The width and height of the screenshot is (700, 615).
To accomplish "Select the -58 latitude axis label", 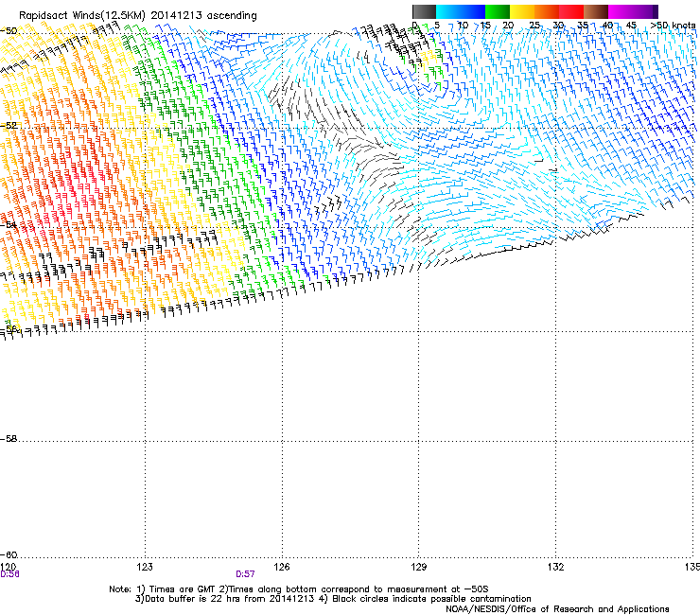I will tap(9, 439).
